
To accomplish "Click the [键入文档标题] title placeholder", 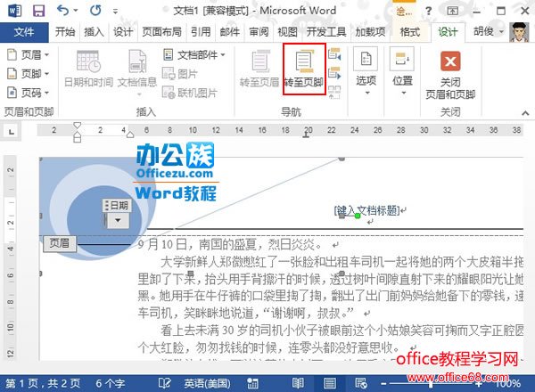I will (x=366, y=210).
